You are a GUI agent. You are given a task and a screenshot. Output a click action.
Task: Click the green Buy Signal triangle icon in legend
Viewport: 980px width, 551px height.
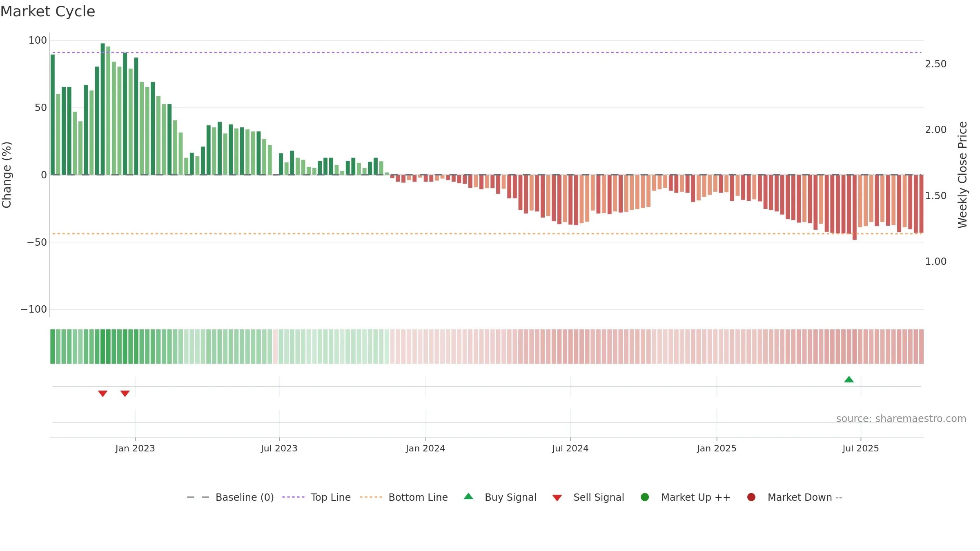click(x=468, y=496)
